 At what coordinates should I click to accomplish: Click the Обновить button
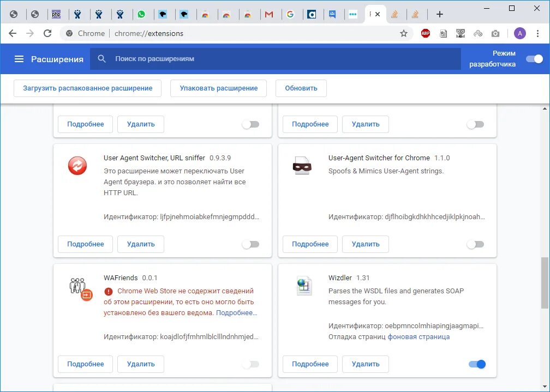click(x=301, y=88)
